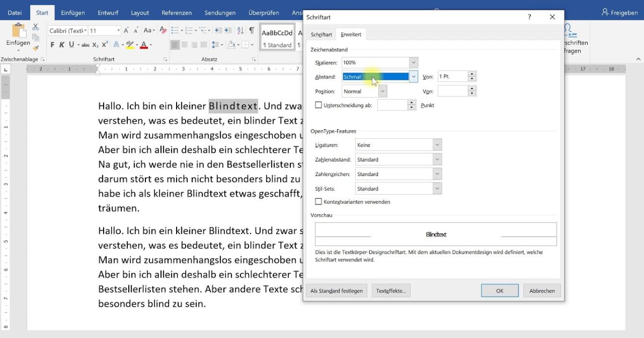This screenshot has width=644, height=338.
Task: Click Als Standard festlegen button
Action: coord(336,291)
